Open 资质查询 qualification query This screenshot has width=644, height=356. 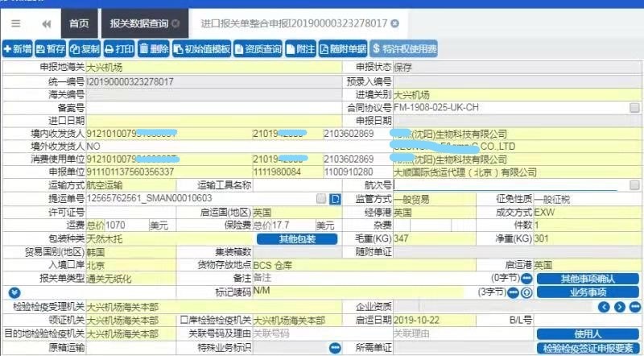(260, 50)
